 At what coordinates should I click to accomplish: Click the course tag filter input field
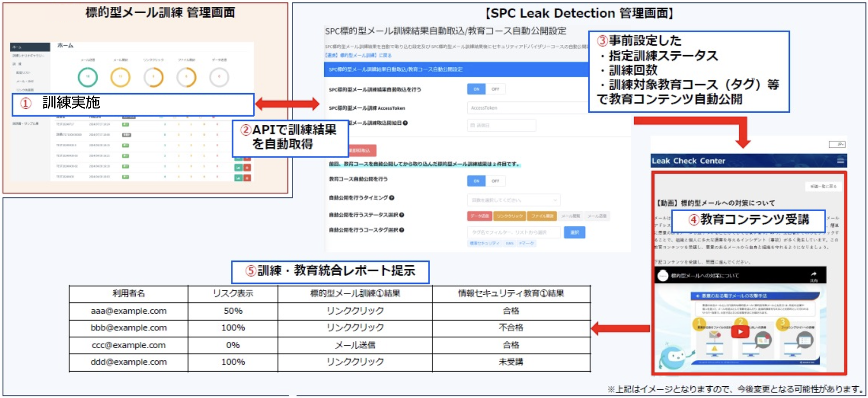(514, 232)
